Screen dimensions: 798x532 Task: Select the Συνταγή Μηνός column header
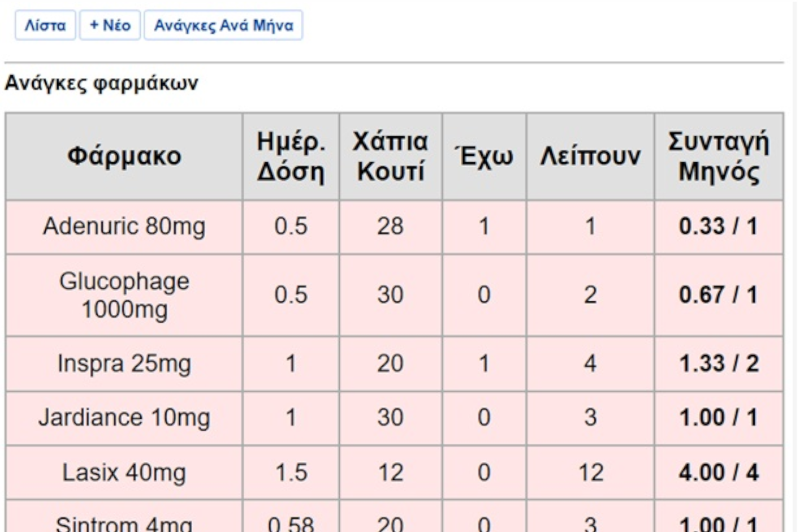click(x=719, y=156)
